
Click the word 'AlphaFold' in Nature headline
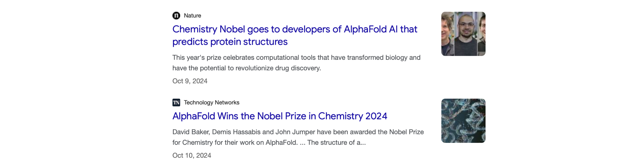(x=365, y=29)
